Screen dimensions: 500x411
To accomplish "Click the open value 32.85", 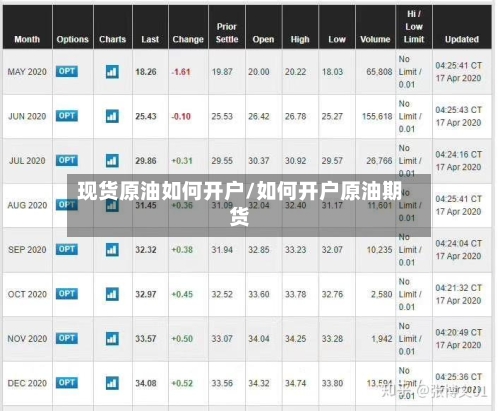I will 259,250.
